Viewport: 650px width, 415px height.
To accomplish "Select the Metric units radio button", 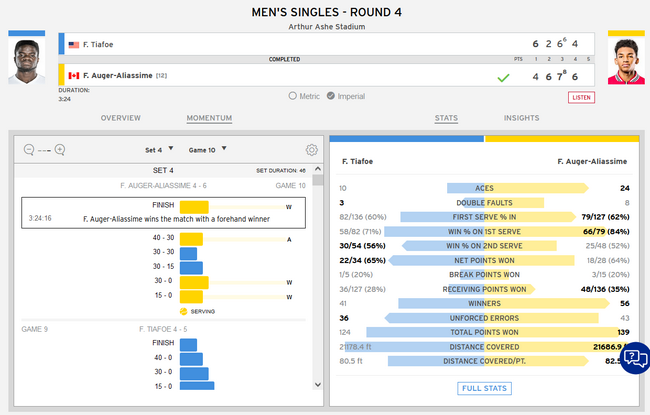I will [293, 96].
